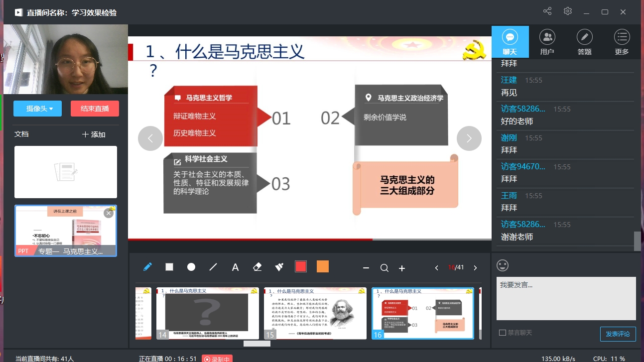Click the 我要发言 chat input field
The height and width of the screenshot is (362, 644).
566,298
